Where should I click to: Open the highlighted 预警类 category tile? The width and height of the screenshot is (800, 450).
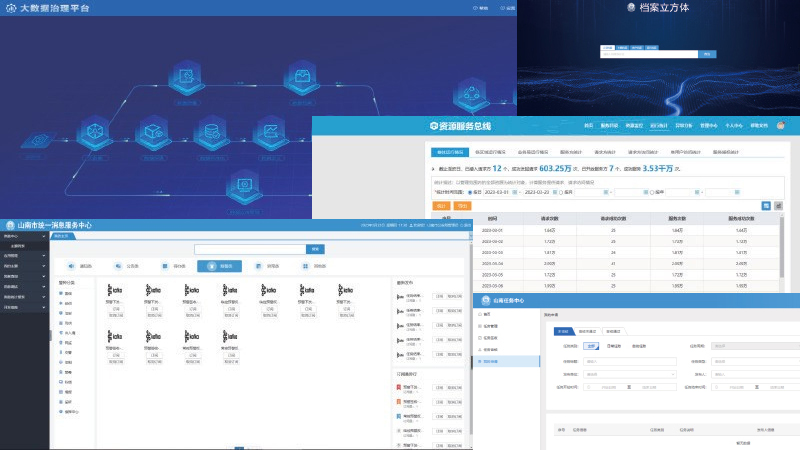click(x=220, y=266)
